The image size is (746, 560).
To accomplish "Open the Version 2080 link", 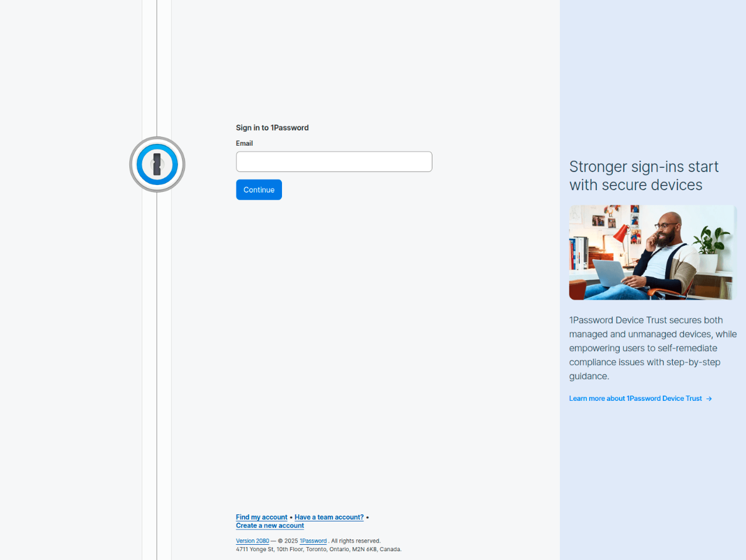I will click(x=252, y=541).
